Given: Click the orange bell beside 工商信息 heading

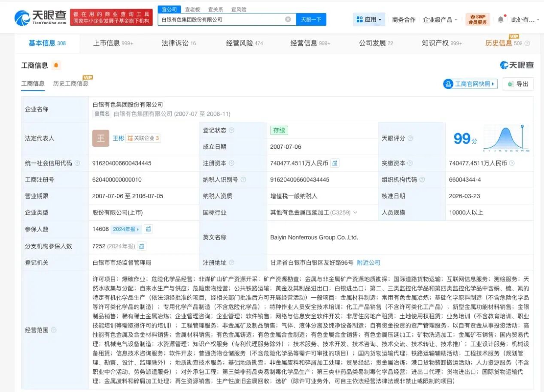Looking at the screenshot, I should [x=56, y=65].
